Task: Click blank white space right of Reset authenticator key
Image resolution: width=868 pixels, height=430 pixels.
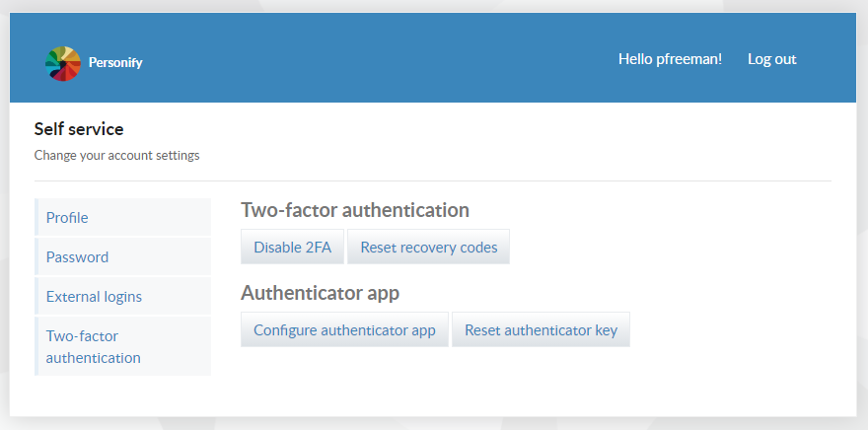Action: [731, 329]
